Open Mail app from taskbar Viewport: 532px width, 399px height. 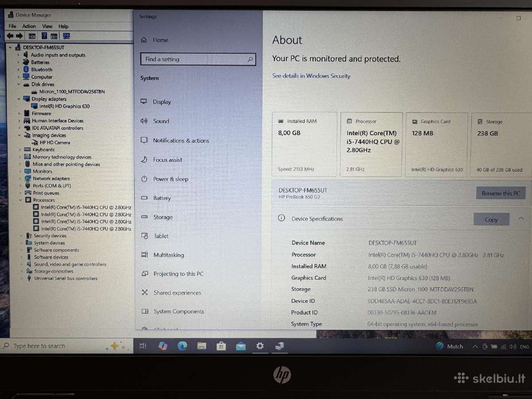[x=241, y=346]
